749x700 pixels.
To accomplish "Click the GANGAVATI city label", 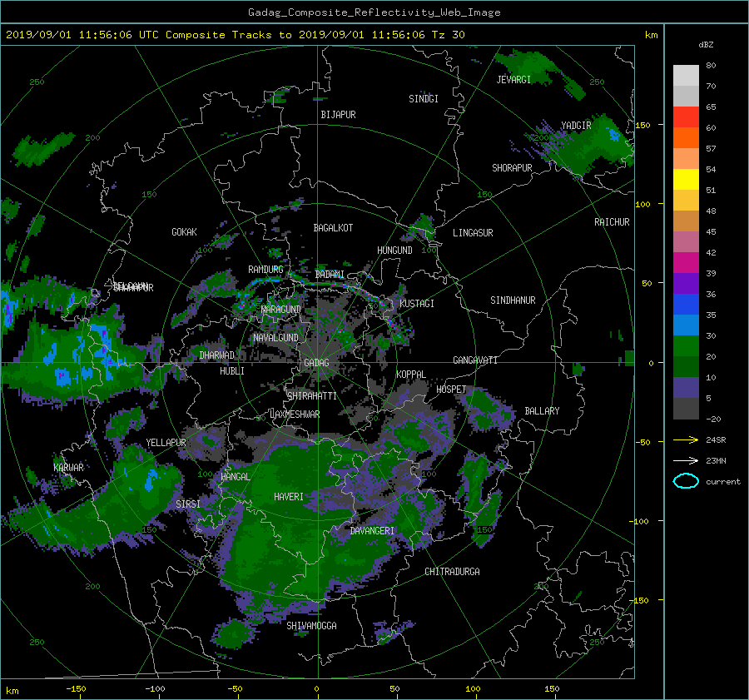I will point(475,360).
